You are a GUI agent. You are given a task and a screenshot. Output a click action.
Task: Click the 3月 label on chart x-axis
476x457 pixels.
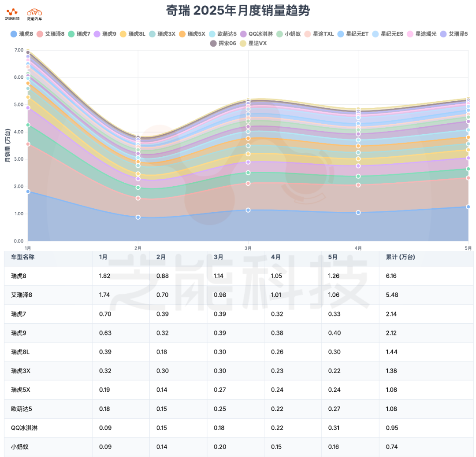(x=248, y=248)
